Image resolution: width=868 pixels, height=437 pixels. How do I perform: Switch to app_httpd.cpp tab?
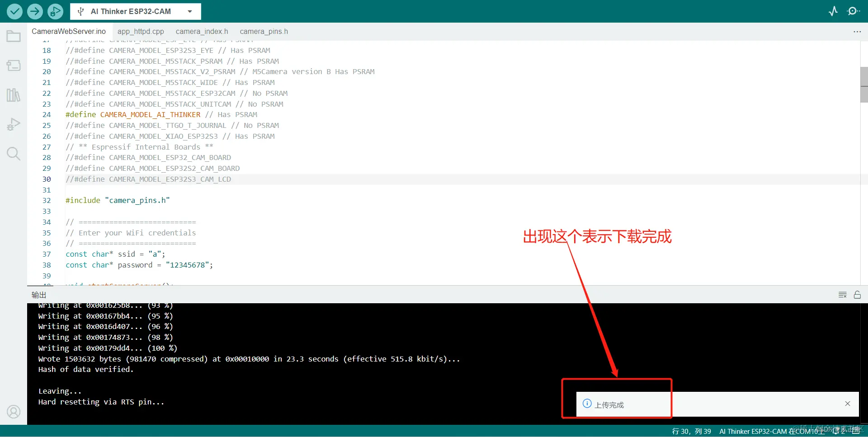(x=141, y=31)
